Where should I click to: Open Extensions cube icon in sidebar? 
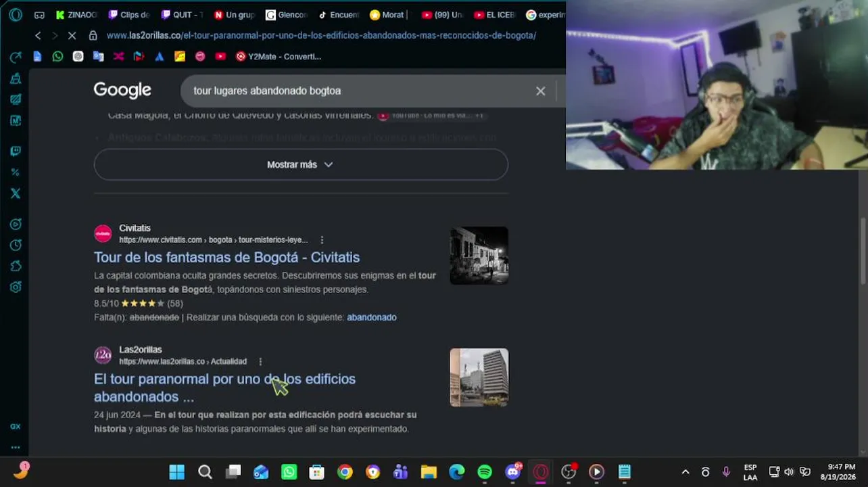(x=16, y=266)
